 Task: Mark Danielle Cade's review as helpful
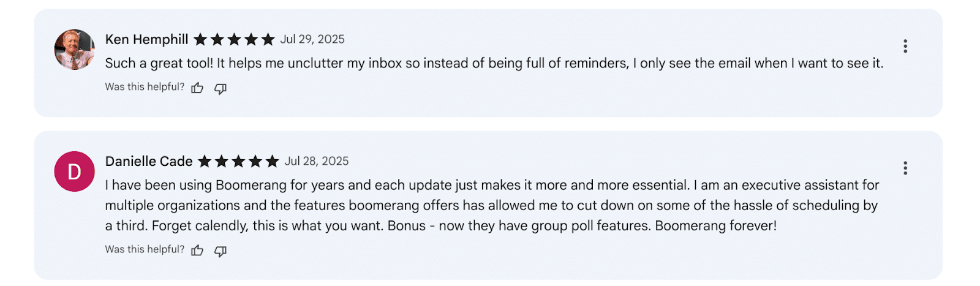(x=197, y=250)
